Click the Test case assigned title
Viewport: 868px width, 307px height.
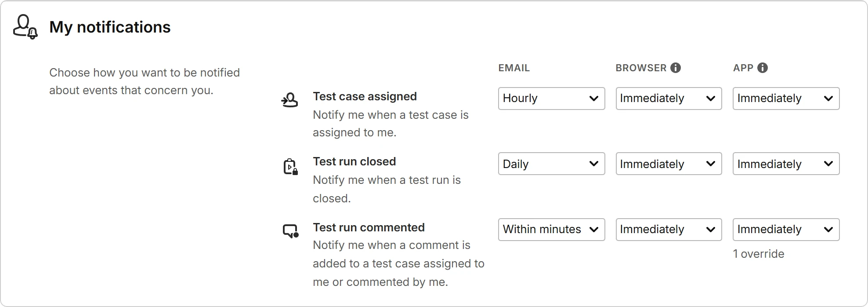coord(365,96)
